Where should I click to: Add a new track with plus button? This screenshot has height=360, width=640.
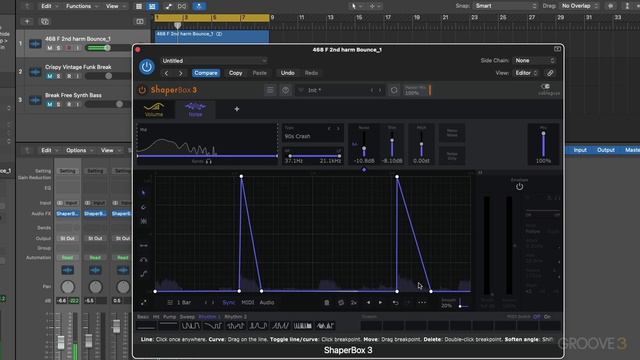point(27,21)
